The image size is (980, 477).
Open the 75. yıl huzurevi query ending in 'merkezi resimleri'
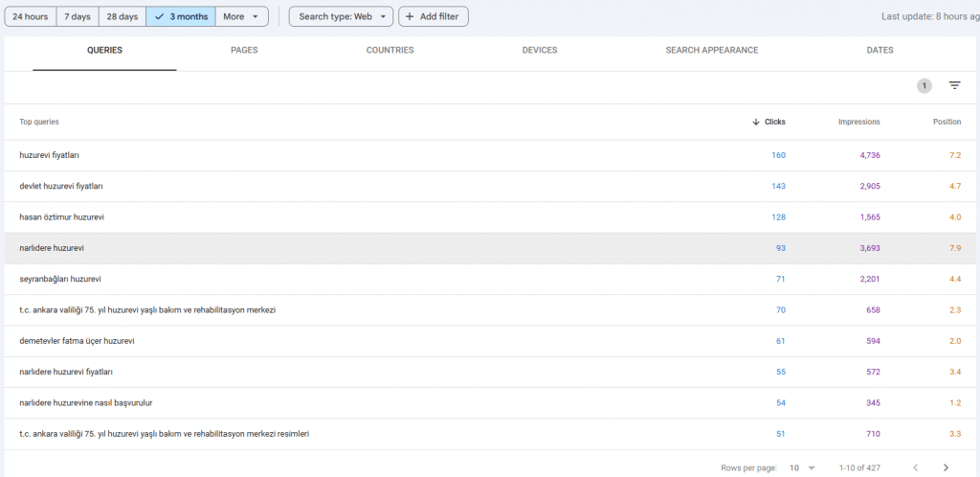165,434
